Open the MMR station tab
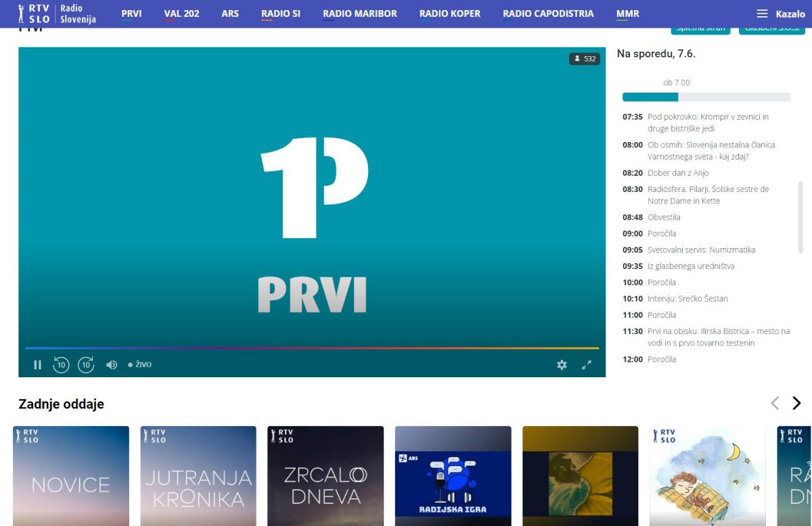Image resolution: width=812 pixels, height=526 pixels. pyautogui.click(x=628, y=14)
